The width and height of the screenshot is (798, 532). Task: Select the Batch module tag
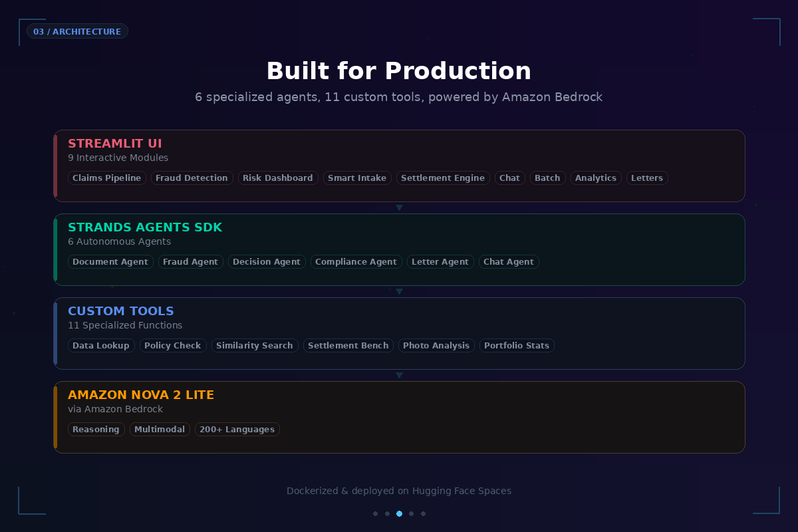point(548,178)
